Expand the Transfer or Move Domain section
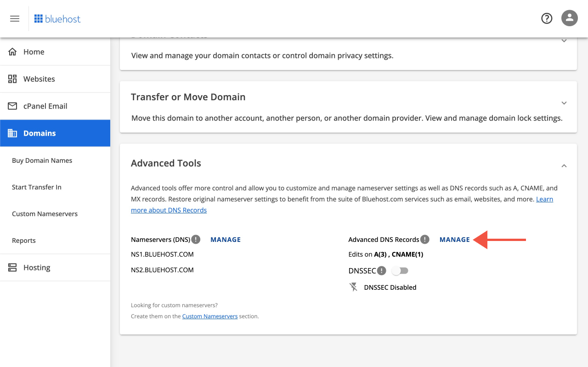This screenshot has height=367, width=588. coord(564,103)
